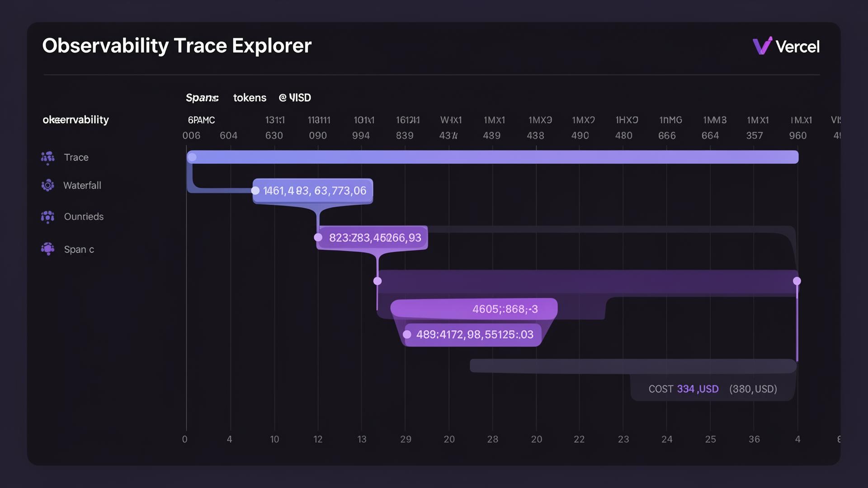Viewport: 868px width, 488px height.
Task: Click the bottom axis label 36
Action: coord(754,439)
